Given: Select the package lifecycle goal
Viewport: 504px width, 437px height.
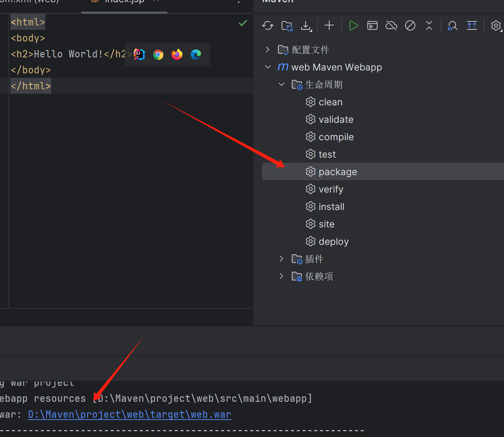Looking at the screenshot, I should tap(338, 172).
